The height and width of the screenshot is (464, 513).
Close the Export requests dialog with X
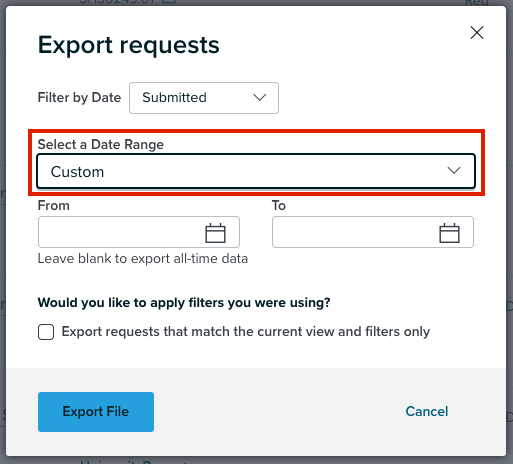point(477,33)
